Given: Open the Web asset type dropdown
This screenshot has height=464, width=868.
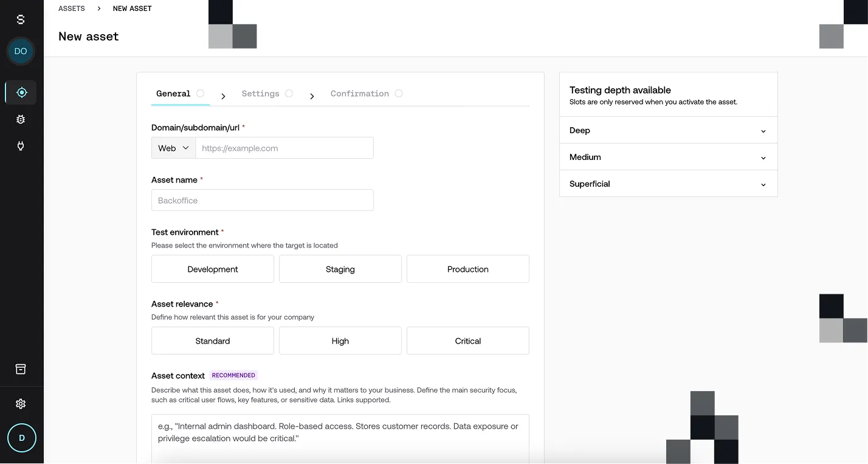Looking at the screenshot, I should pyautogui.click(x=174, y=148).
